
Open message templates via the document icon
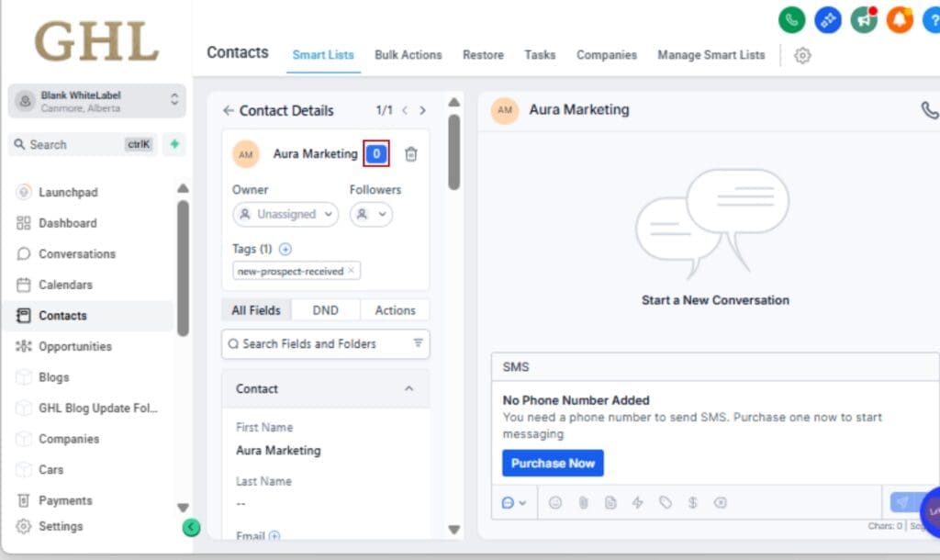pyautogui.click(x=611, y=502)
